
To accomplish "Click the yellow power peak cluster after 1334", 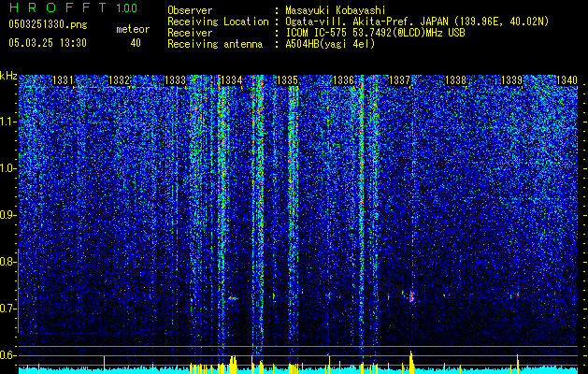I will pyautogui.click(x=233, y=365).
